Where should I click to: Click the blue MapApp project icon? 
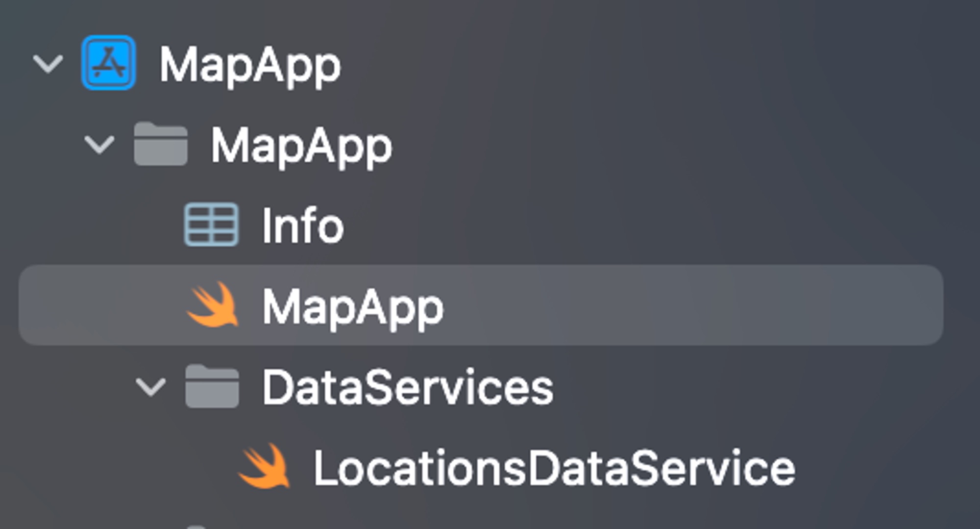108,63
